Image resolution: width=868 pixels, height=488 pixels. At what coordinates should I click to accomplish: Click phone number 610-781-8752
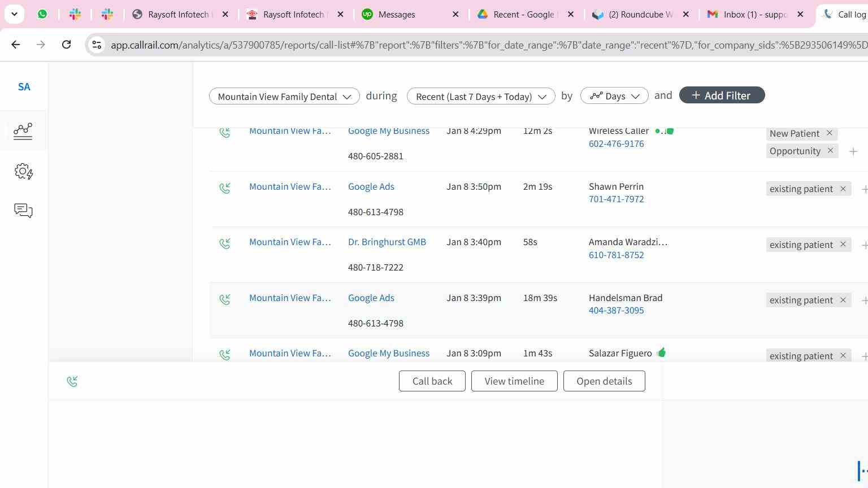(x=617, y=255)
